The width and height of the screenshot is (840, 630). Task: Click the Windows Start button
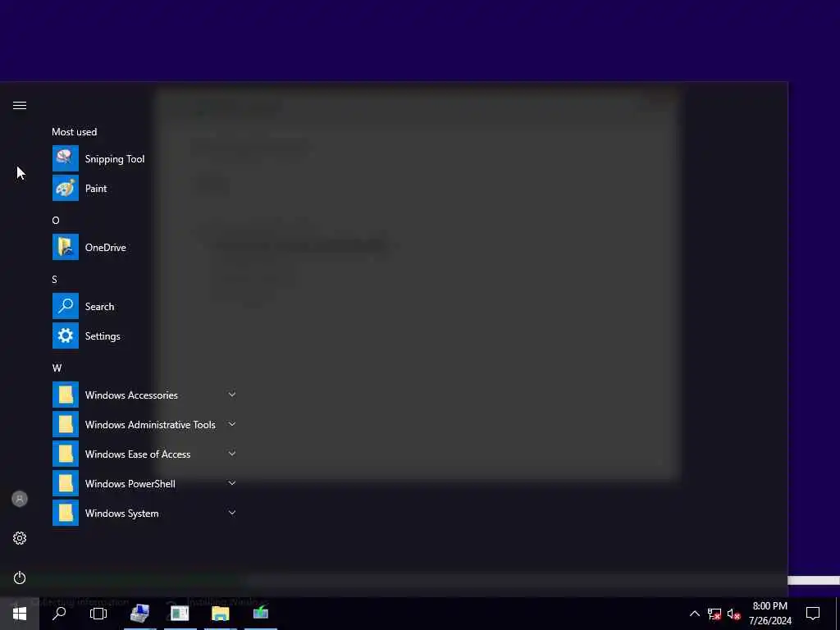point(20,614)
